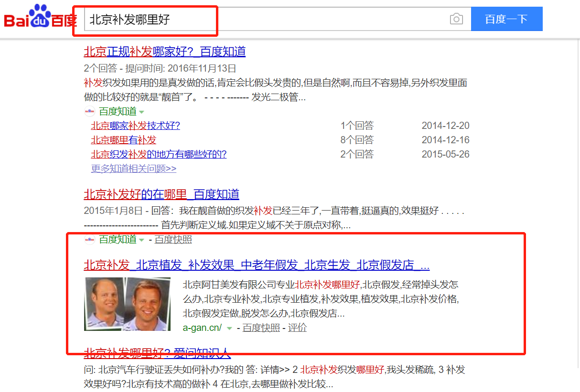Screen dimensions: 580x392
Task: Click the a-gan.cn/ site URL
Action: (x=202, y=328)
